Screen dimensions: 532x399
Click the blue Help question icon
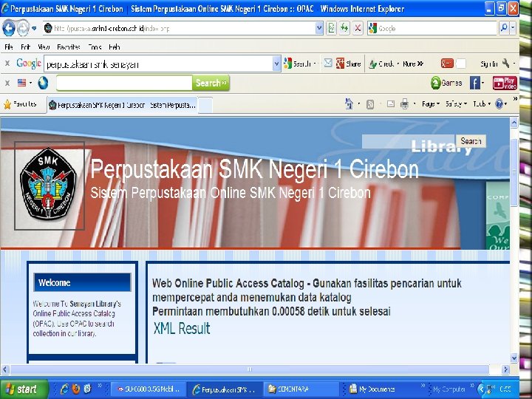click(499, 104)
